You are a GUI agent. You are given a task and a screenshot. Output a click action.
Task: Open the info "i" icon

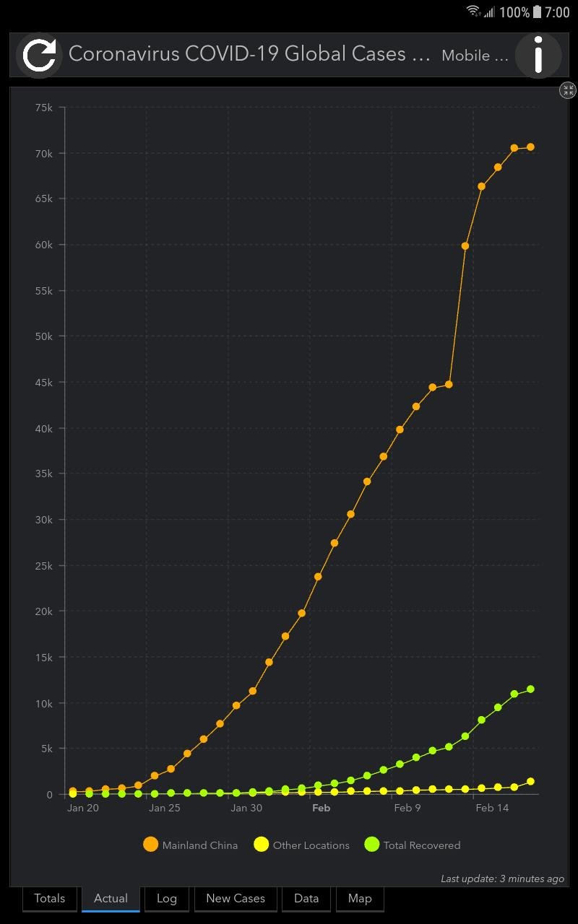click(x=538, y=56)
